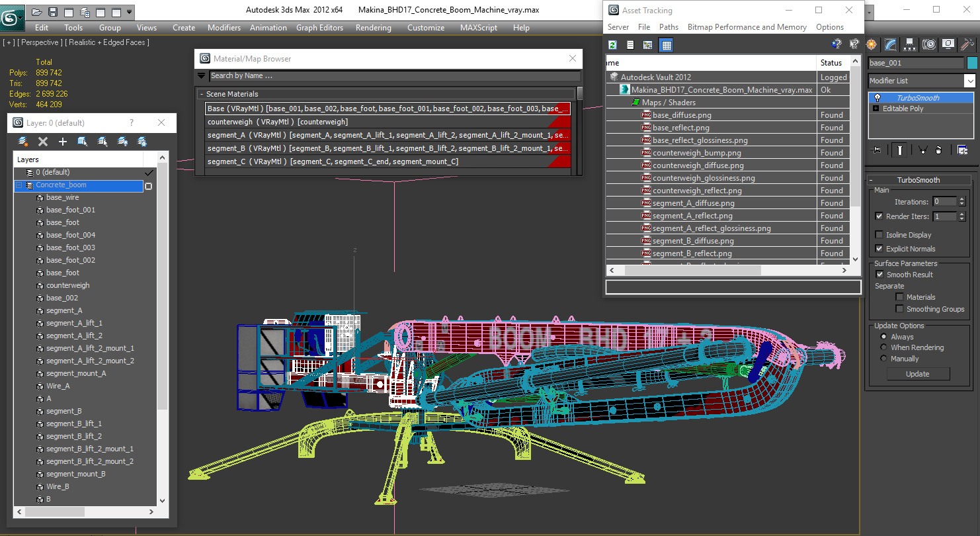Collapse the Concrete_boom layer tree

(19, 185)
